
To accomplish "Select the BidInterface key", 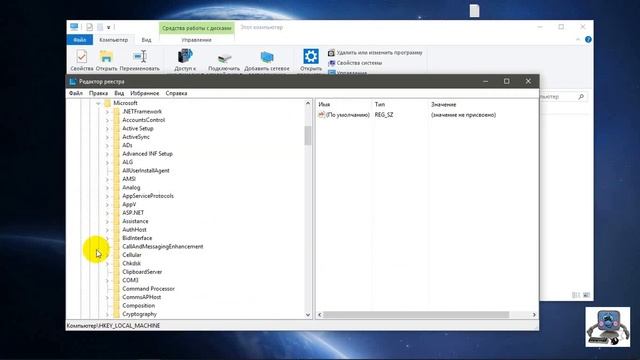I will click(137, 238).
